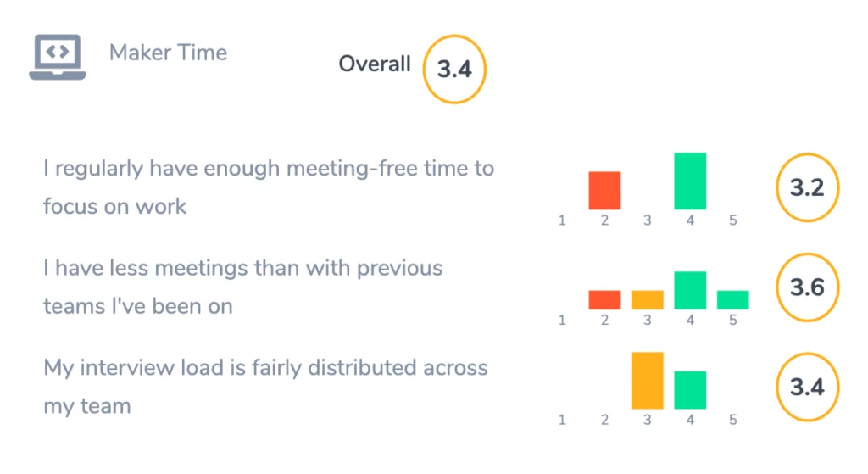Click the Maker Time laptop code icon

58,58
